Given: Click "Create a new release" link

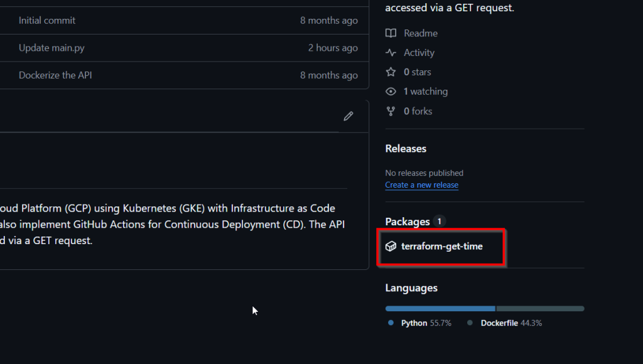Looking at the screenshot, I should pos(421,185).
